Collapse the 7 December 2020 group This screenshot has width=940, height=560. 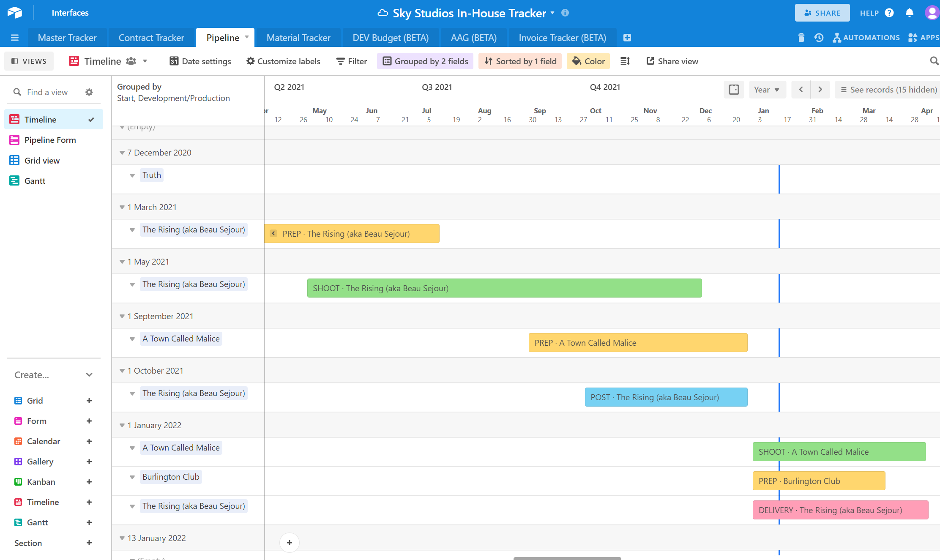coord(122,153)
